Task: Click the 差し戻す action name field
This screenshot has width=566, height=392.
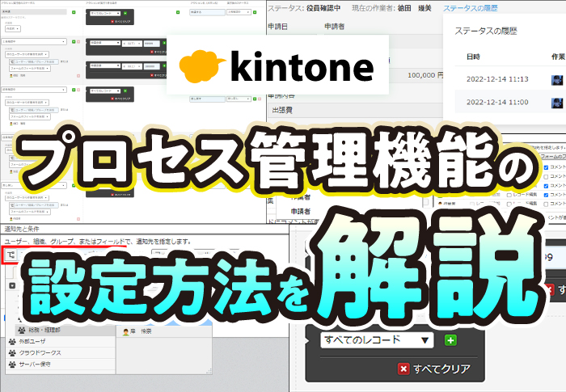Action: pos(207,99)
